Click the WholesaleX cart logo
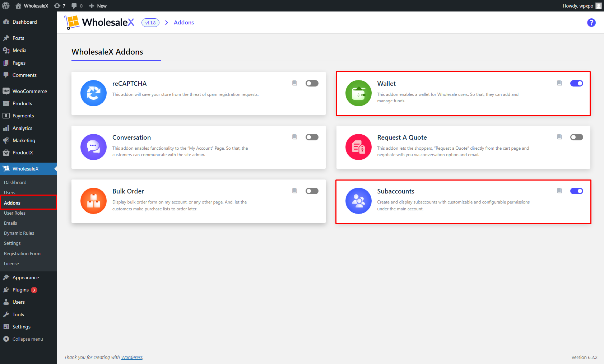The width and height of the screenshot is (604, 364). pyautogui.click(x=72, y=22)
